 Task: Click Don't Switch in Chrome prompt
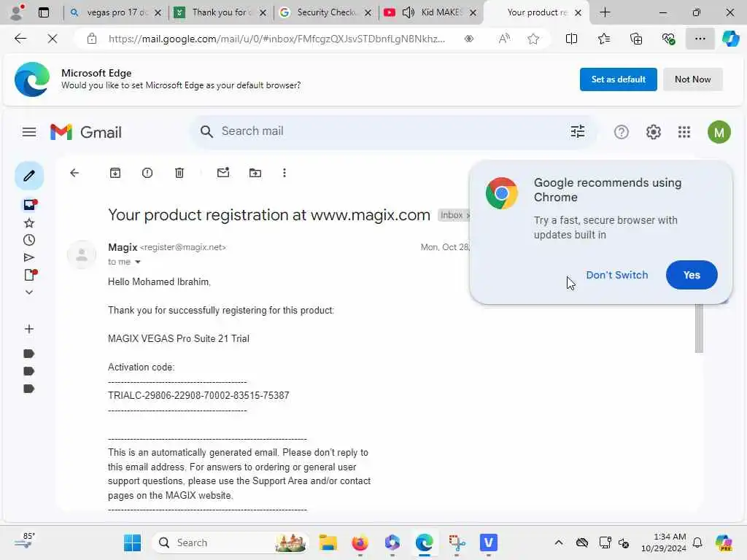tap(616, 275)
